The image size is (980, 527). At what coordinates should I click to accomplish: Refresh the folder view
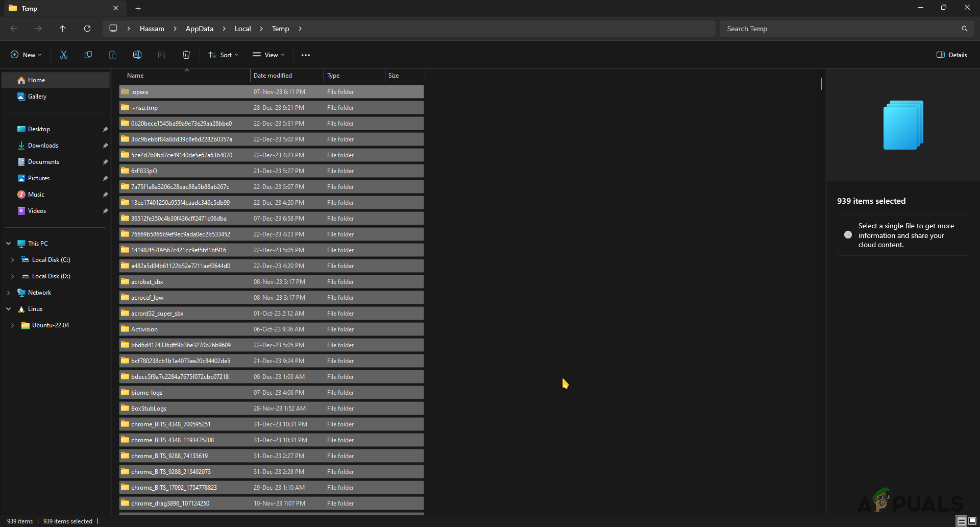point(87,29)
